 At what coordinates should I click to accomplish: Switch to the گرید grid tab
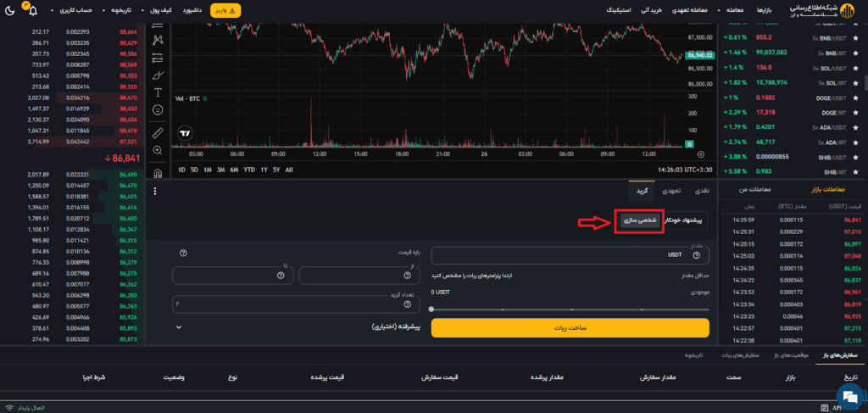pos(642,191)
